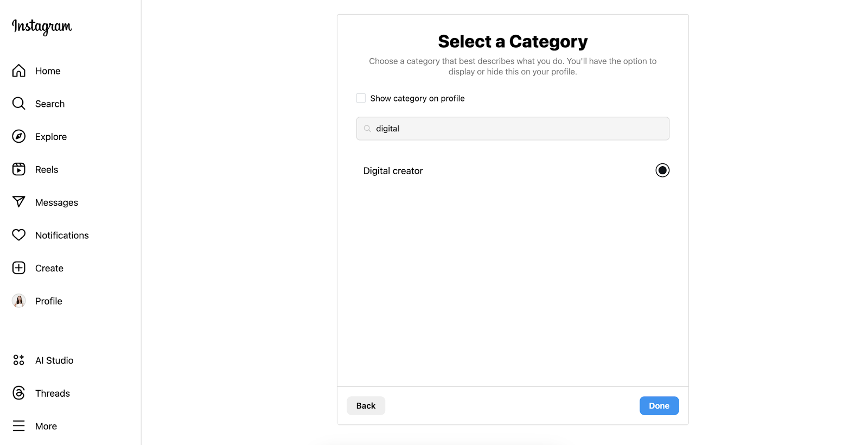
Task: Click the Instagram logo
Action: 42,27
